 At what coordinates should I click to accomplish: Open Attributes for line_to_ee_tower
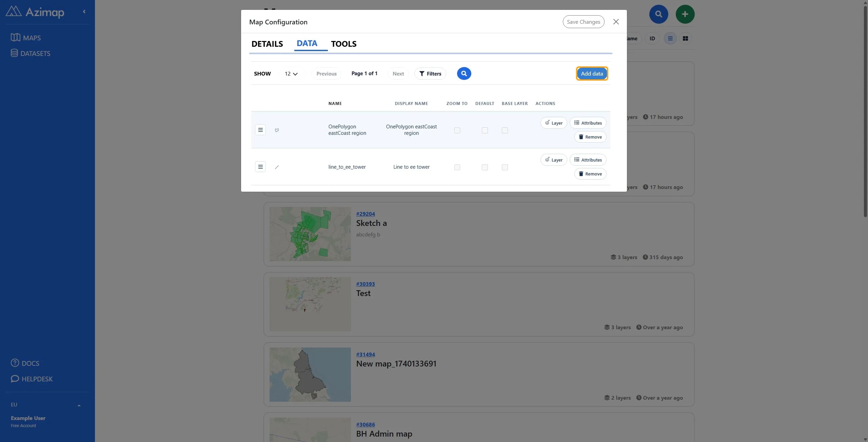[588, 160]
